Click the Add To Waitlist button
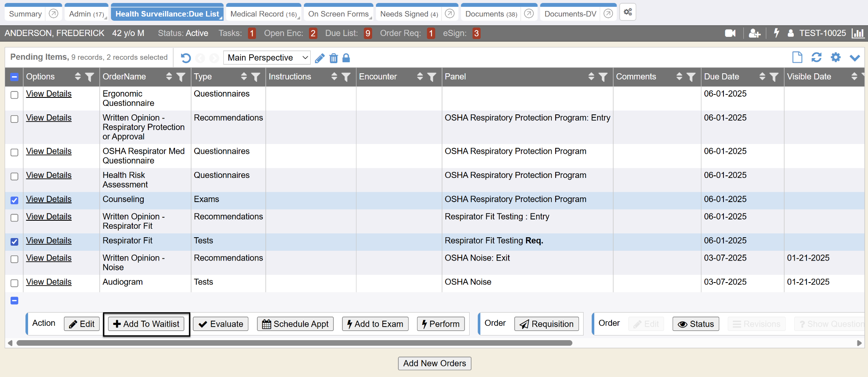The height and width of the screenshot is (377, 868). pyautogui.click(x=146, y=324)
